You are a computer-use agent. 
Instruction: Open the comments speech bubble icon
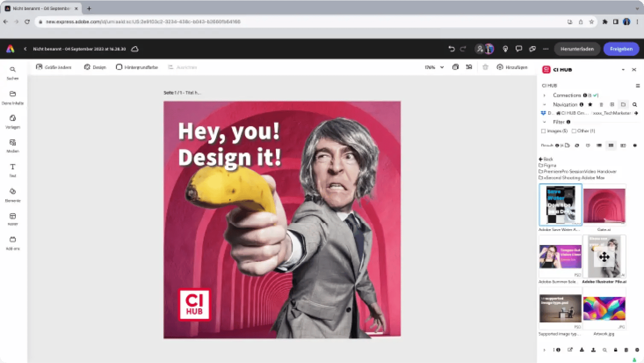tap(519, 49)
